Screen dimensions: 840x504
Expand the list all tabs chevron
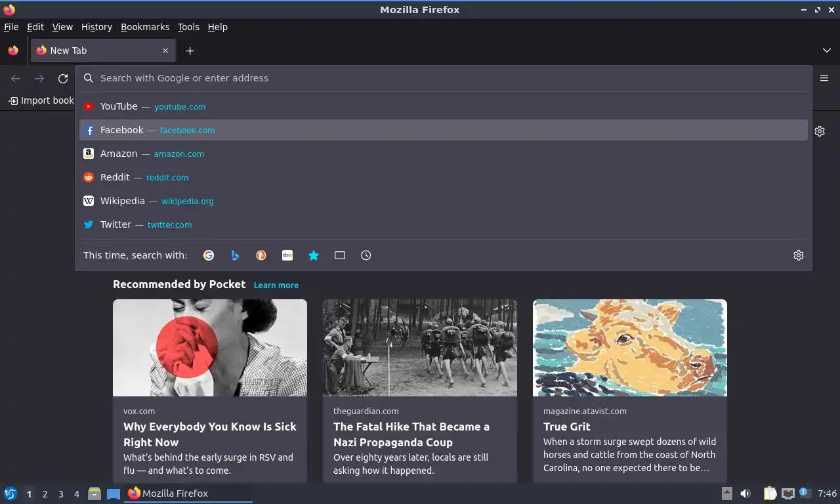pos(827,51)
